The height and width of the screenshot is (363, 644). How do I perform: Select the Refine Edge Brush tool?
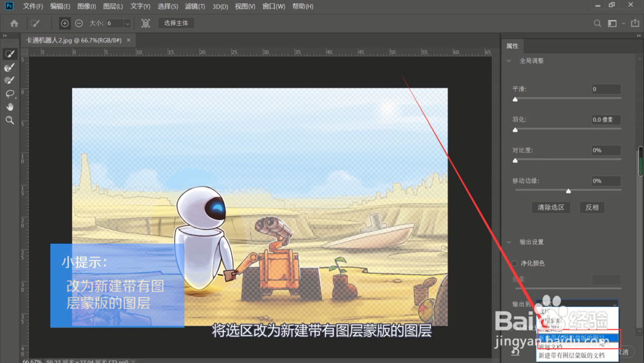coord(10,67)
